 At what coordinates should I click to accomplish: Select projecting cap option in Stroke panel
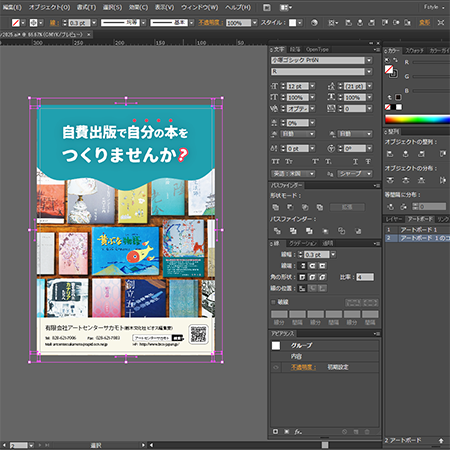(322, 266)
